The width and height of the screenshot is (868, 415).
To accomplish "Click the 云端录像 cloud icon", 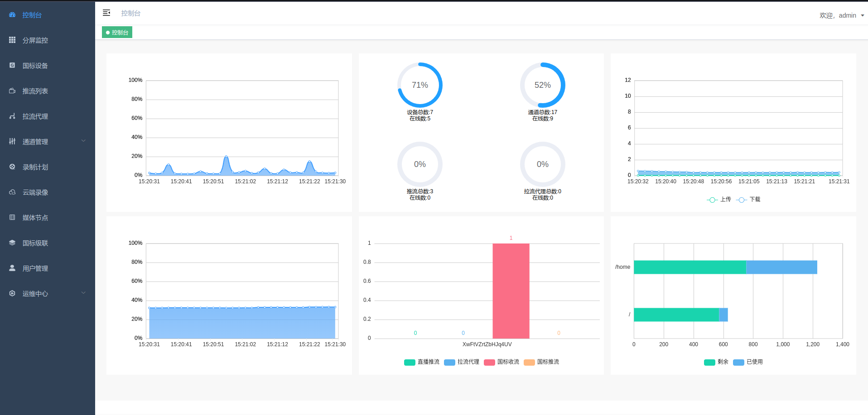I will tap(12, 192).
